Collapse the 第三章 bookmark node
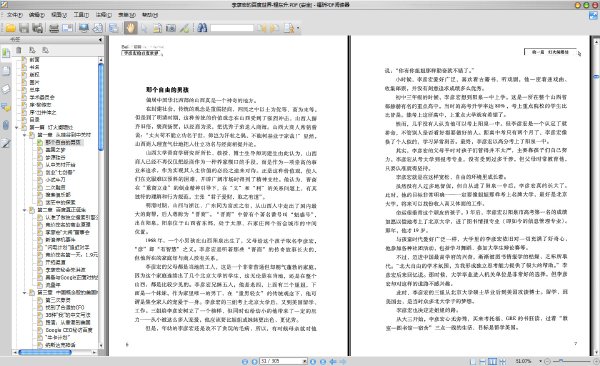The height and width of the screenshot is (366, 600). click(x=24, y=293)
